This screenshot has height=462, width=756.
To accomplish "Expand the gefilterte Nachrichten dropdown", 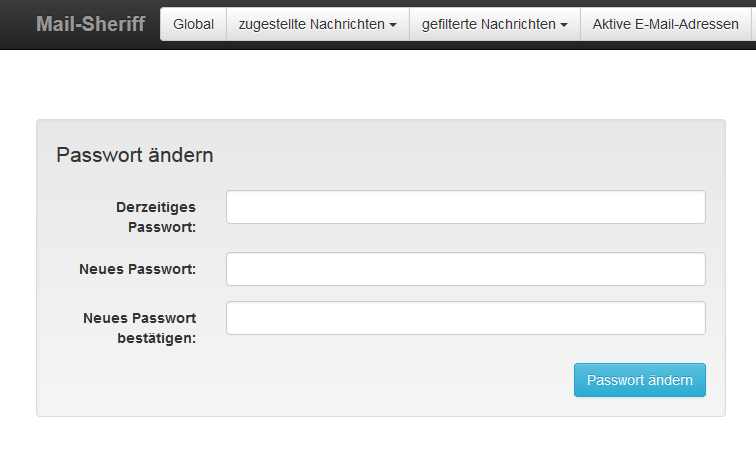I will [x=495, y=24].
